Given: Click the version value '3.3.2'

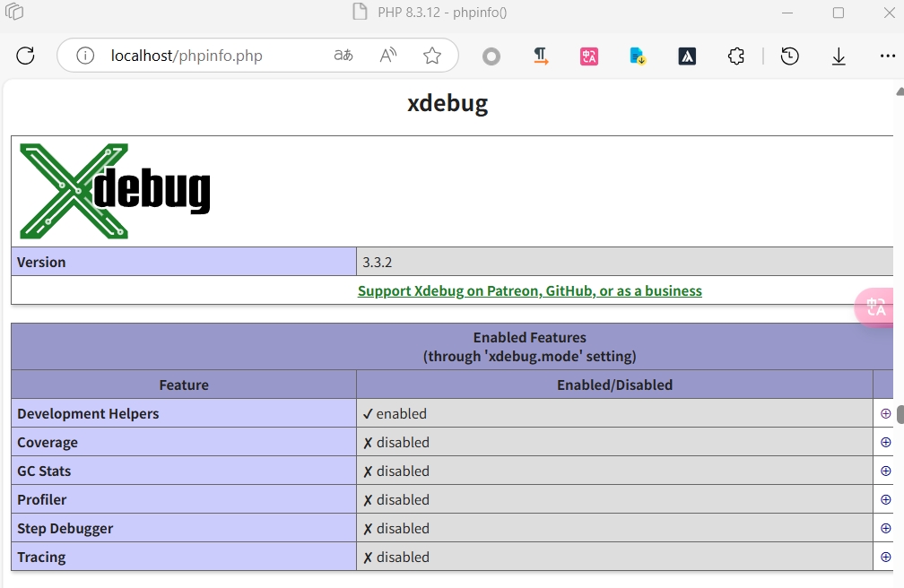Looking at the screenshot, I should click(377, 263).
